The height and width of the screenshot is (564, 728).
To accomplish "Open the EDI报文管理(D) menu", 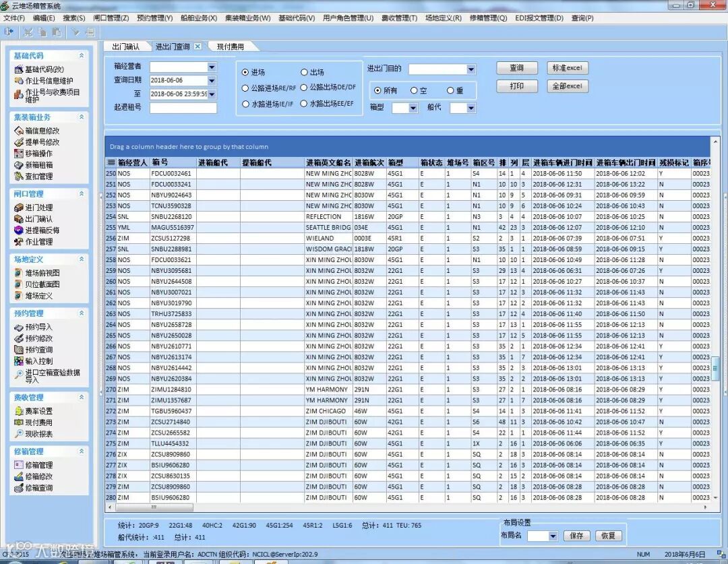I will click(539, 18).
